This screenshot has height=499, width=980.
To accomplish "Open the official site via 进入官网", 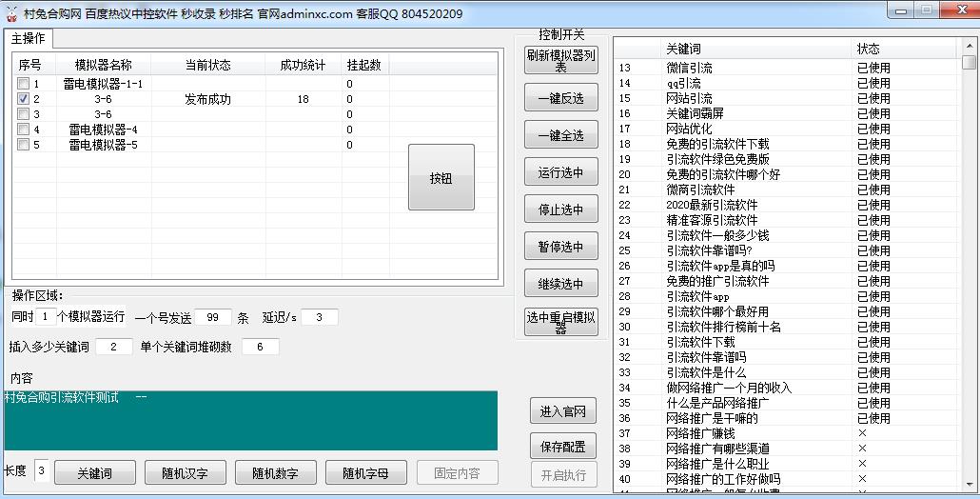I will (x=563, y=410).
